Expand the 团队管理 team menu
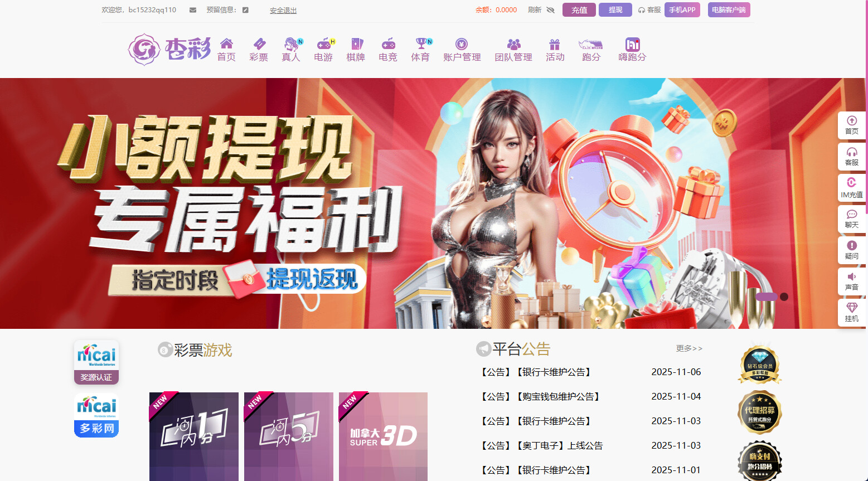 [513, 50]
